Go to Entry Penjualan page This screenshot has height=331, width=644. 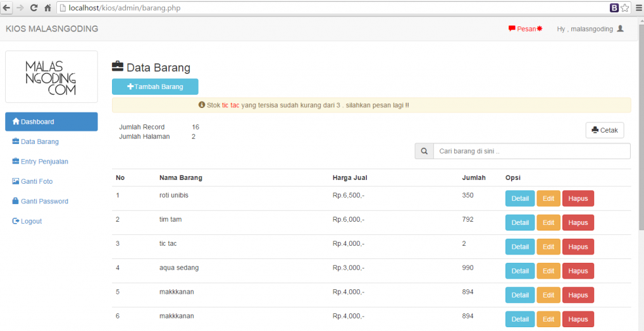click(44, 162)
